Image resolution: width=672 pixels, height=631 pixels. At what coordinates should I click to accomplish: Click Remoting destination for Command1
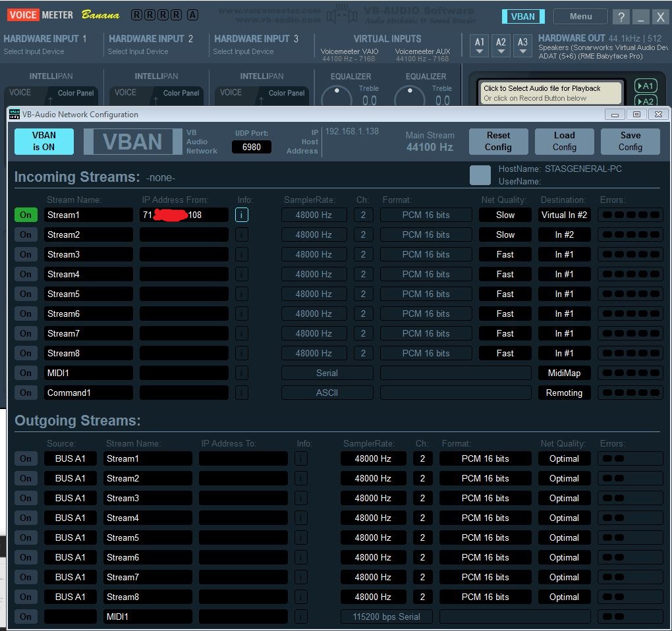click(564, 393)
